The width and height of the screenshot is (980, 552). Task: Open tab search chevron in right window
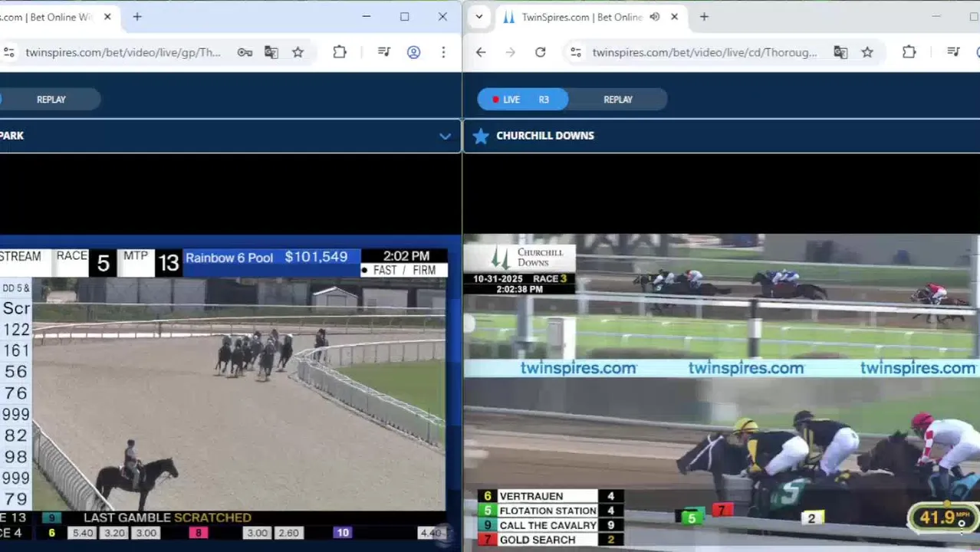[479, 16]
